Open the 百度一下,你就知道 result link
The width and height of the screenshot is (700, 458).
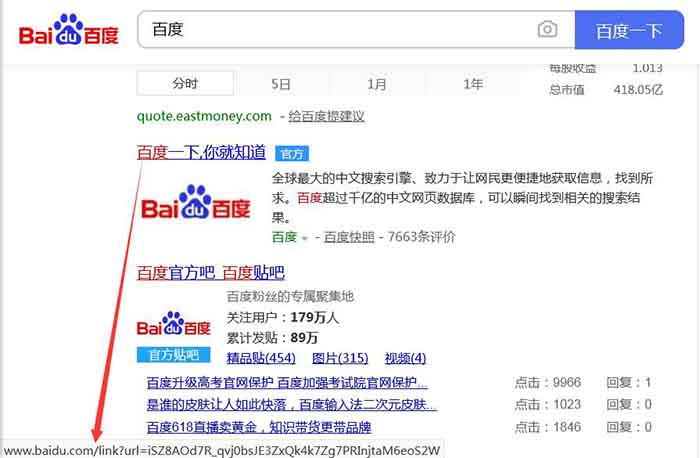(x=201, y=153)
